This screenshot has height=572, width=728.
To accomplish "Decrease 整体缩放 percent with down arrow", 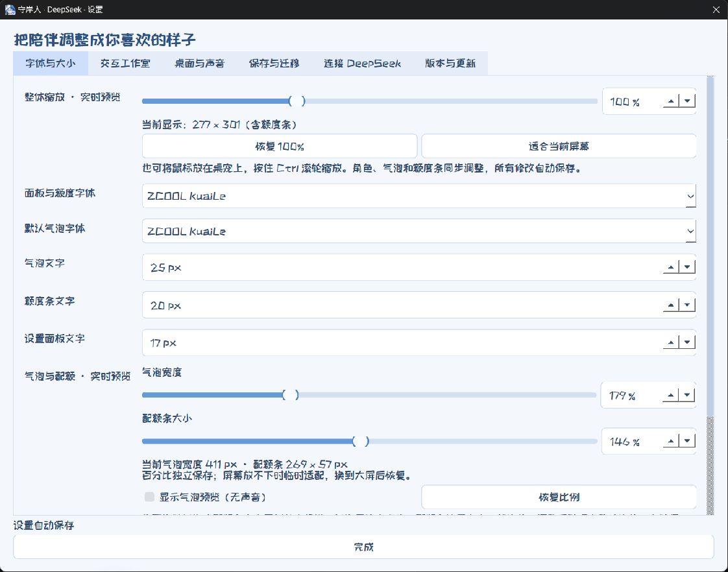I will point(687,101).
